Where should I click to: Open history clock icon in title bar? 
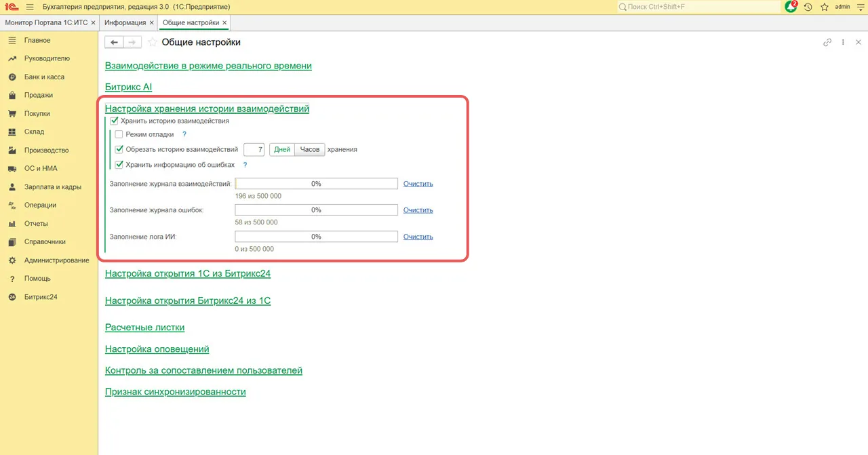(x=808, y=7)
